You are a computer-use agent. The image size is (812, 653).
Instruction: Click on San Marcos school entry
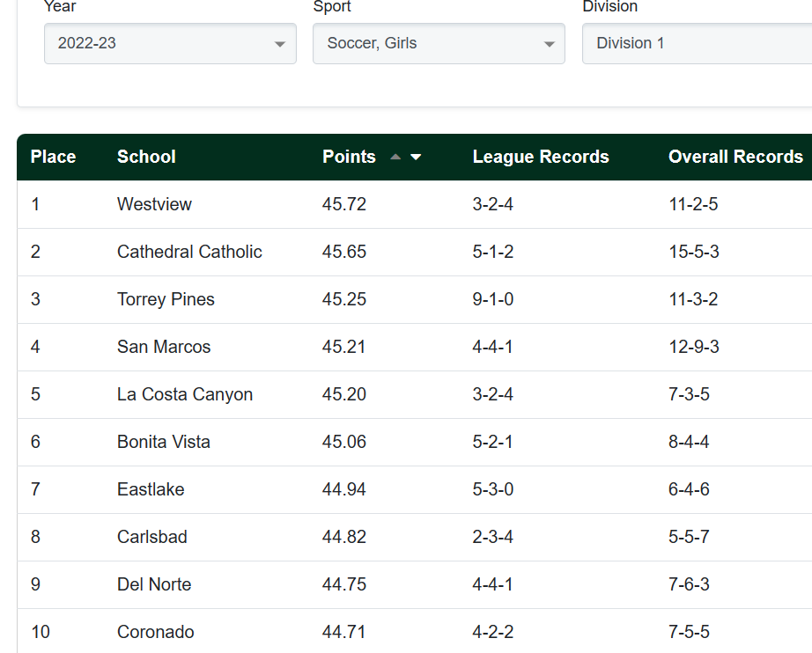(164, 347)
